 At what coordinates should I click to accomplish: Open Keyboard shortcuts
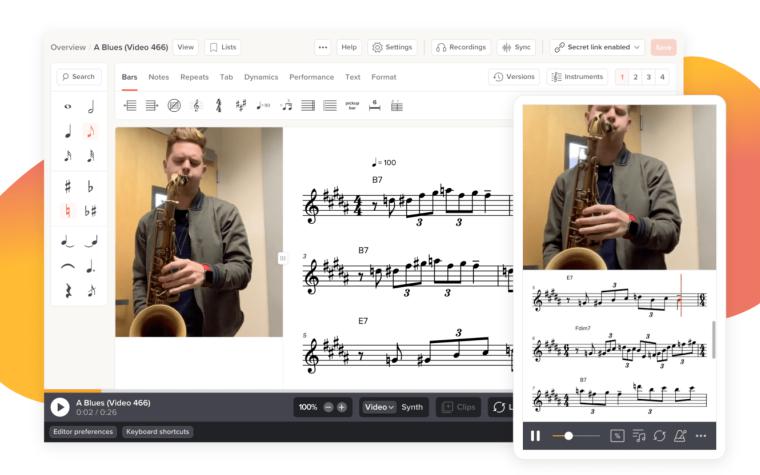point(158,431)
